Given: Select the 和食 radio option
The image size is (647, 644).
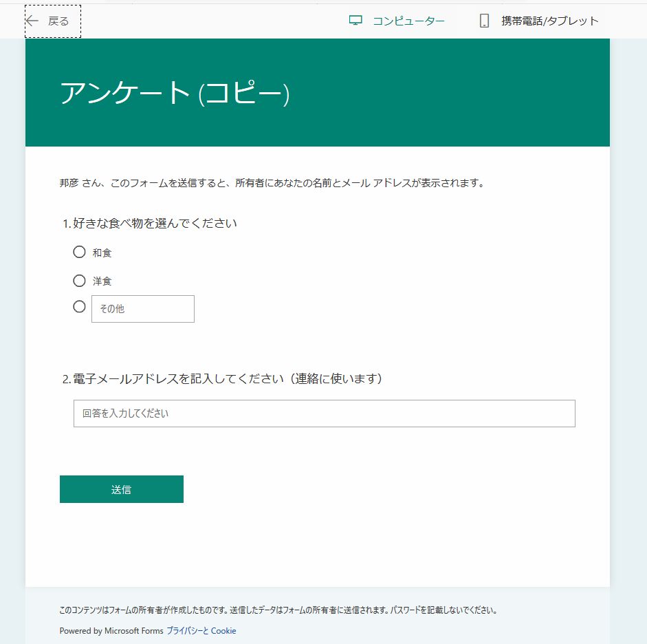Looking at the screenshot, I should [79, 253].
